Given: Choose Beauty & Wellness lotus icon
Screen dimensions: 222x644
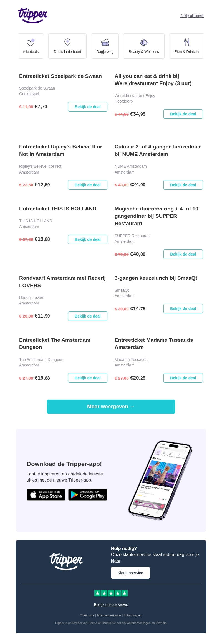Looking at the screenshot, I should click(144, 42).
